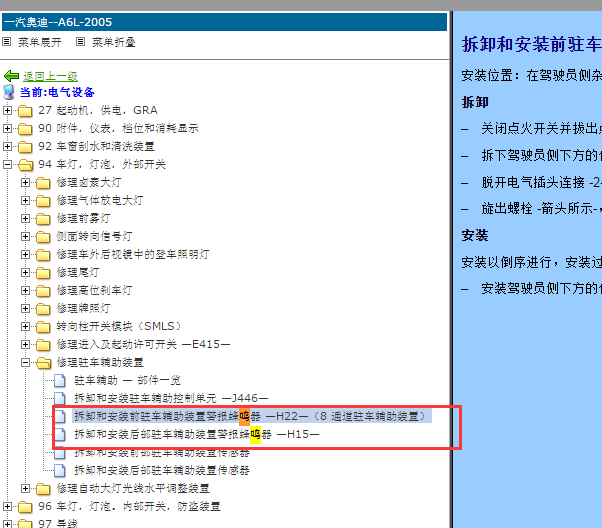The width and height of the screenshot is (602, 528).
Task: Click folder icon of 27 起动机
Action: (x=25, y=111)
